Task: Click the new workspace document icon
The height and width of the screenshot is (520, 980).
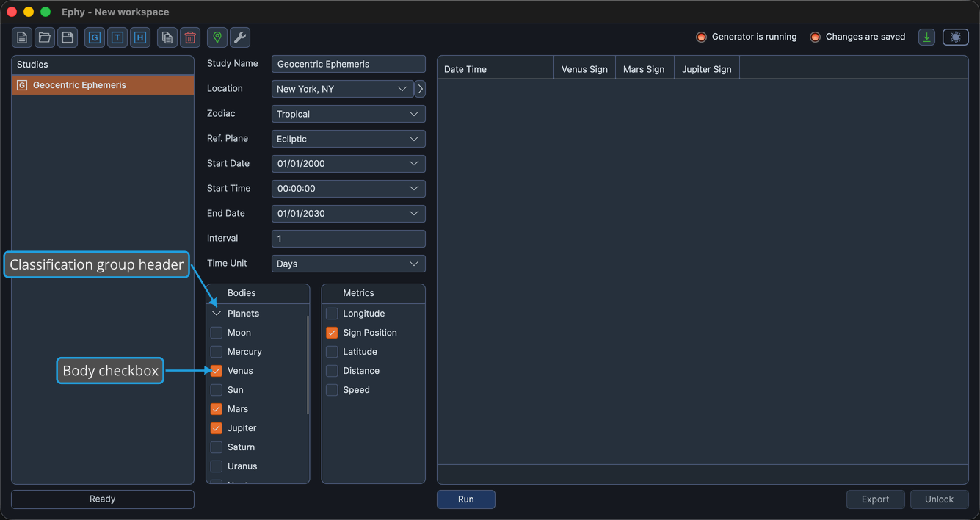Action: 22,37
